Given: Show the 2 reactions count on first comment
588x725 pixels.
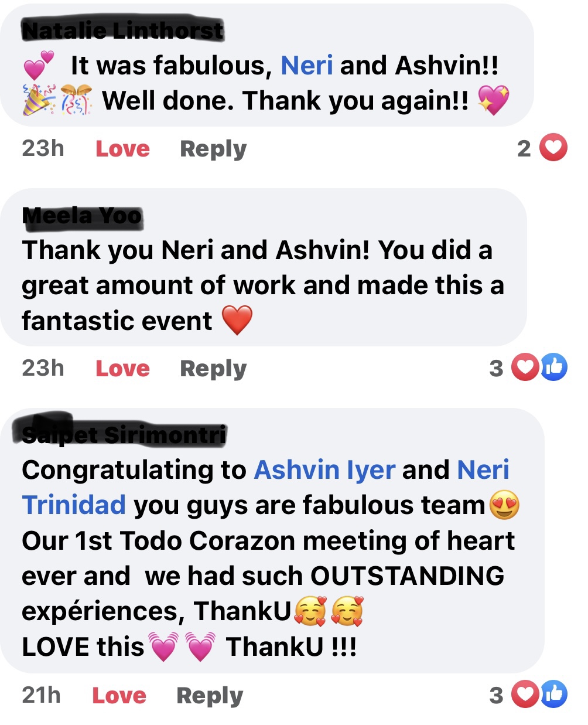Looking at the screenshot, I should 524,148.
